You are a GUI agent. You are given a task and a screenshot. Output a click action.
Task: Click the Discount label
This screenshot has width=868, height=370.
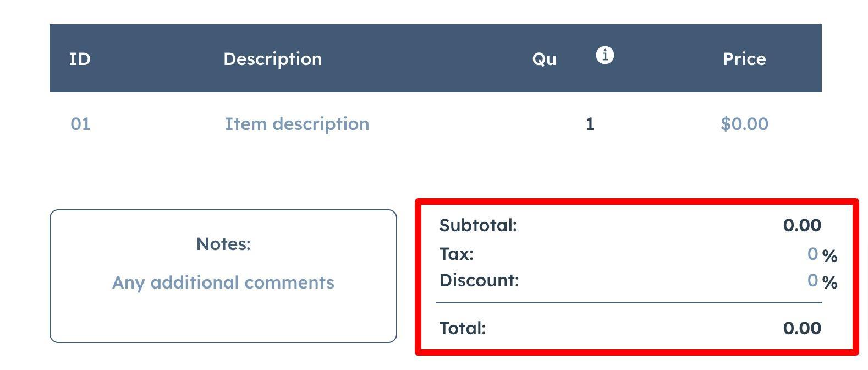click(x=479, y=280)
